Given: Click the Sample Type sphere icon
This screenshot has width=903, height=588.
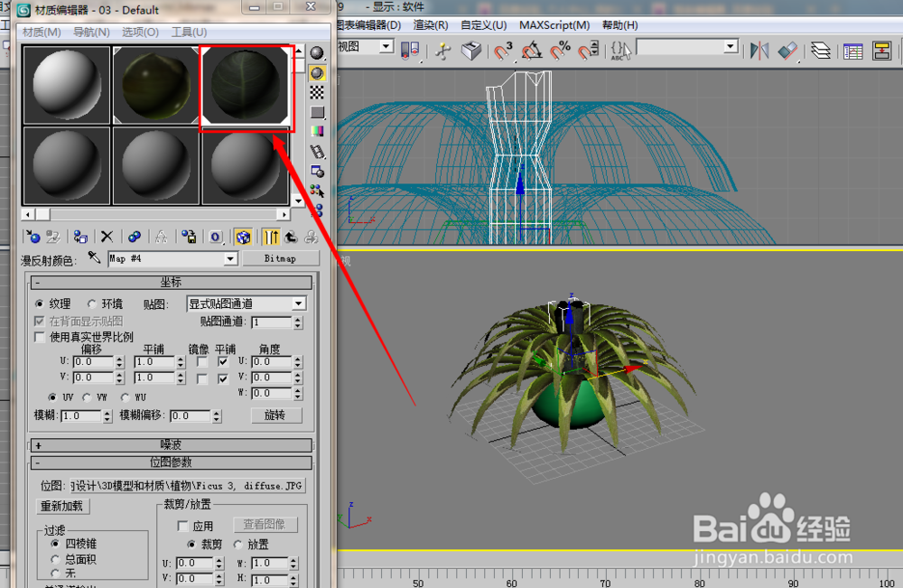Looking at the screenshot, I should click(x=317, y=53).
